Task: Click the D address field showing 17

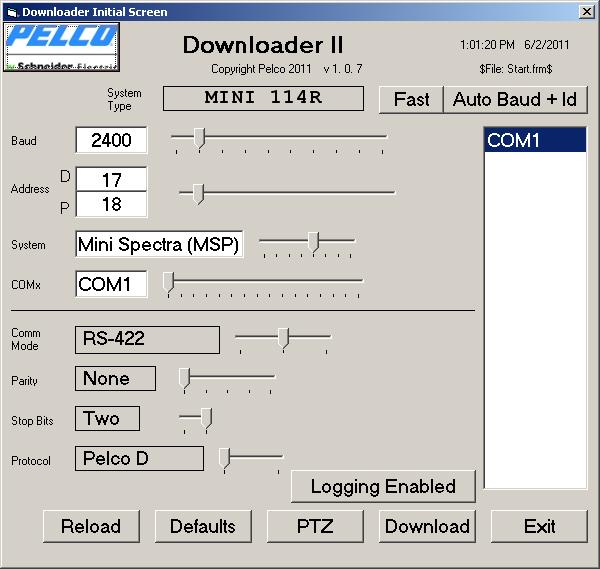Action: click(111, 179)
